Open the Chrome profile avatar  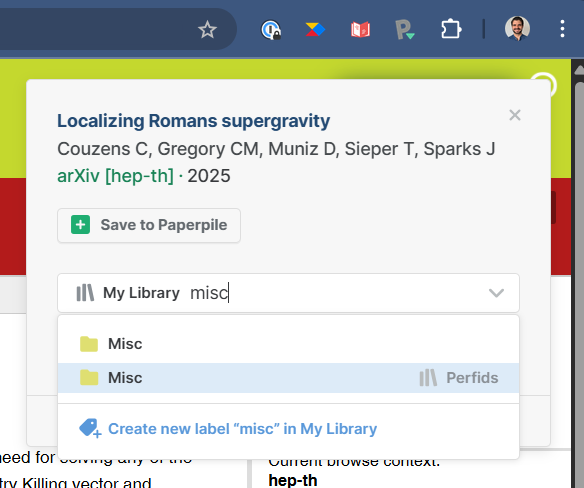click(x=517, y=29)
